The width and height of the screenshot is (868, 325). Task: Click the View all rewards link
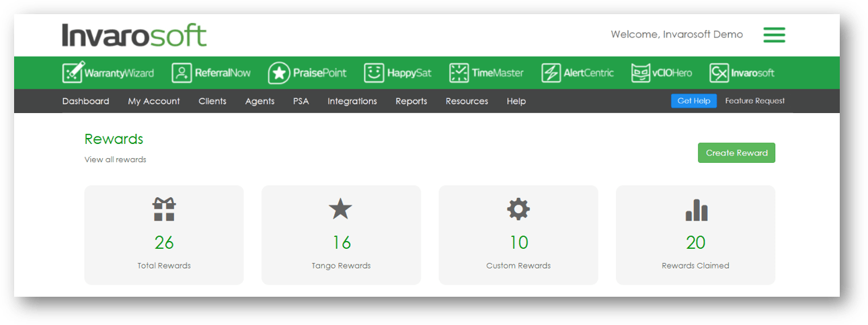pyautogui.click(x=115, y=159)
